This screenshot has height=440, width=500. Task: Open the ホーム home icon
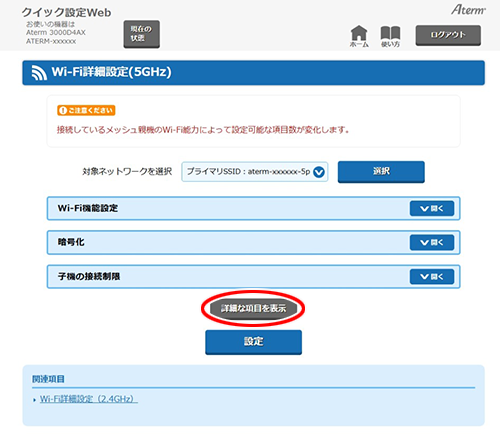click(359, 36)
